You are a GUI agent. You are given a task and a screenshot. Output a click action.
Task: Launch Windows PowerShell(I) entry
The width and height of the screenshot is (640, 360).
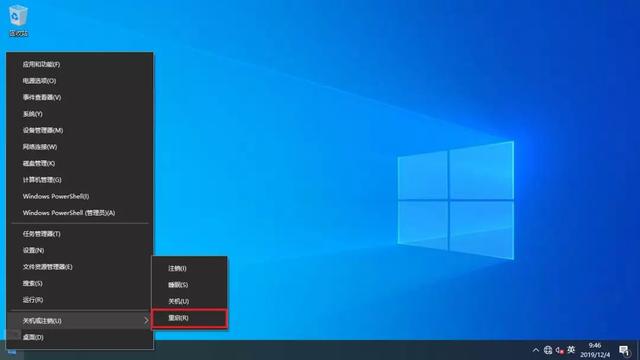[x=80, y=196]
